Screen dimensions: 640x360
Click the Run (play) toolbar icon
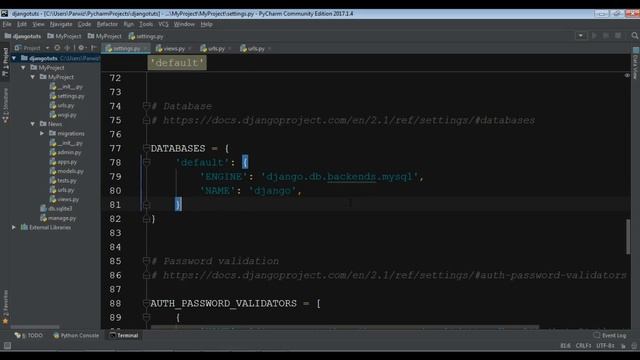pyautogui.click(x=594, y=36)
